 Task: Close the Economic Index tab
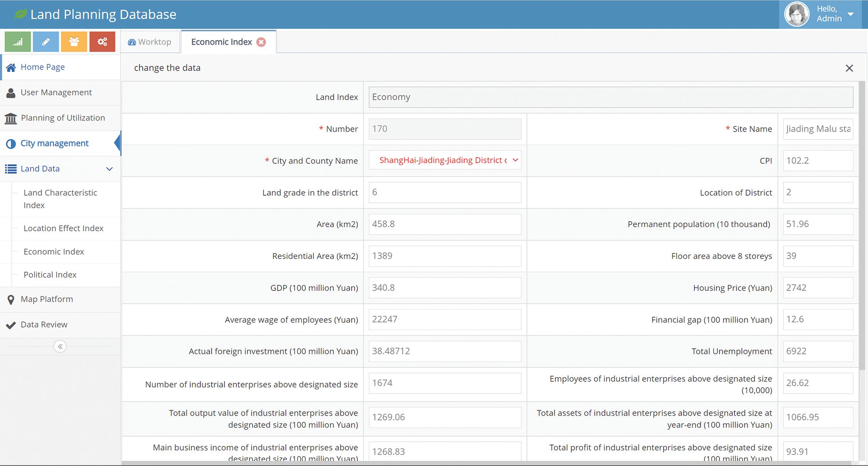pos(261,42)
